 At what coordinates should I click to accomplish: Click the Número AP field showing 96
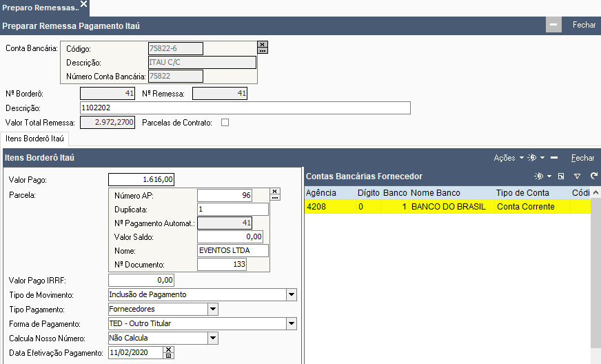tap(225, 196)
